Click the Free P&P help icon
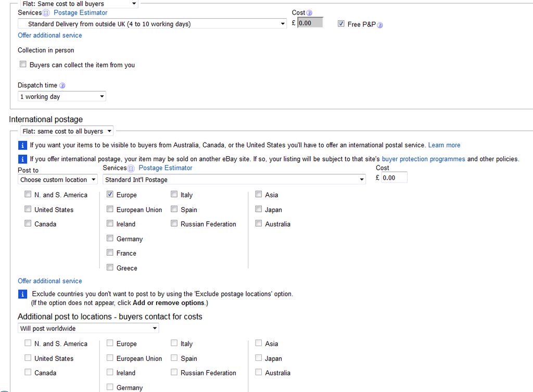533x392 pixels. (379, 25)
